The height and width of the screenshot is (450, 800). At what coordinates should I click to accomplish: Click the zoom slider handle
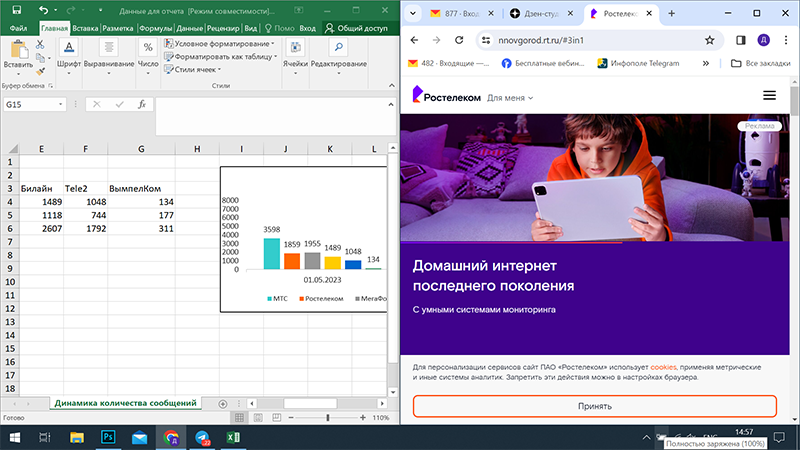coord(328,418)
